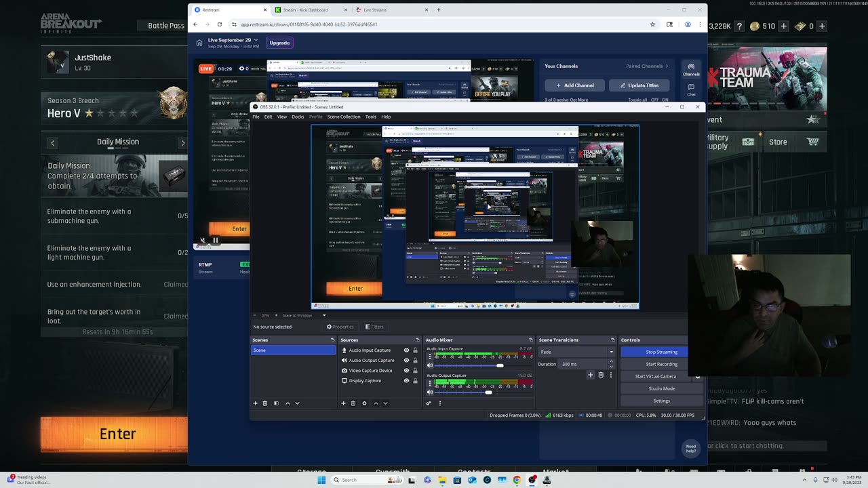Viewport: 868px width, 488px height.
Task: Click Stop Streaming in OBS Controls
Action: tap(654, 352)
